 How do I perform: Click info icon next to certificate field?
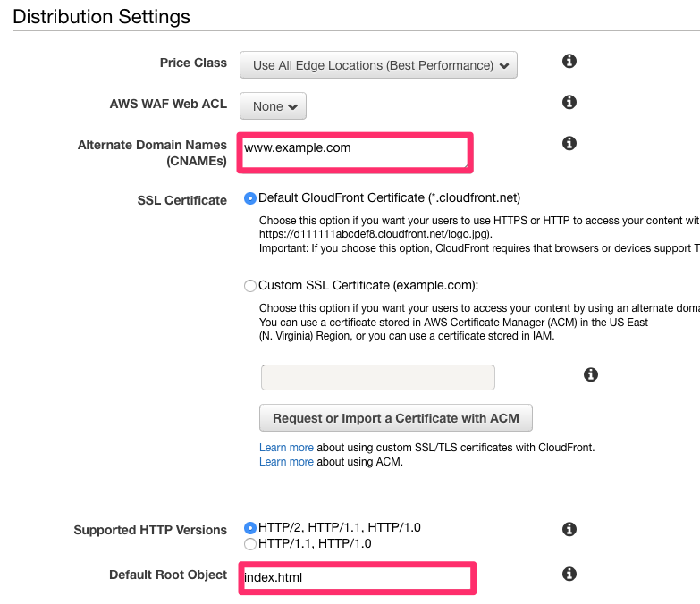click(x=590, y=374)
